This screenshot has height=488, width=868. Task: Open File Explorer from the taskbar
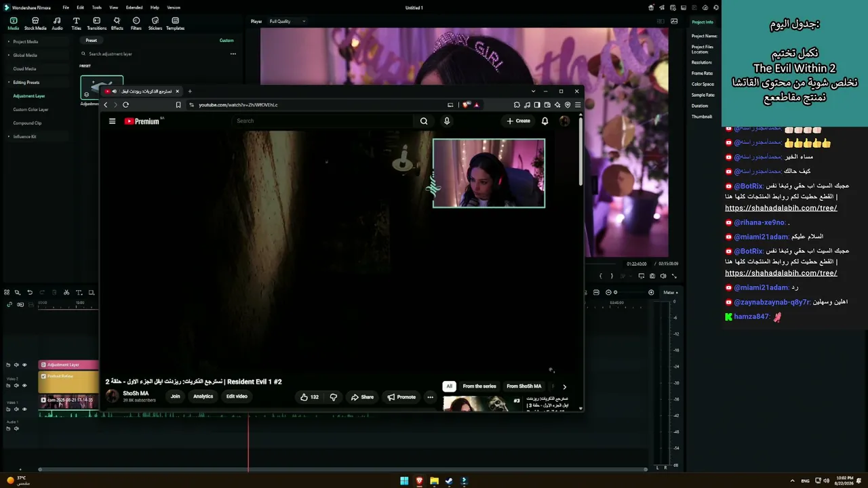[x=434, y=481]
